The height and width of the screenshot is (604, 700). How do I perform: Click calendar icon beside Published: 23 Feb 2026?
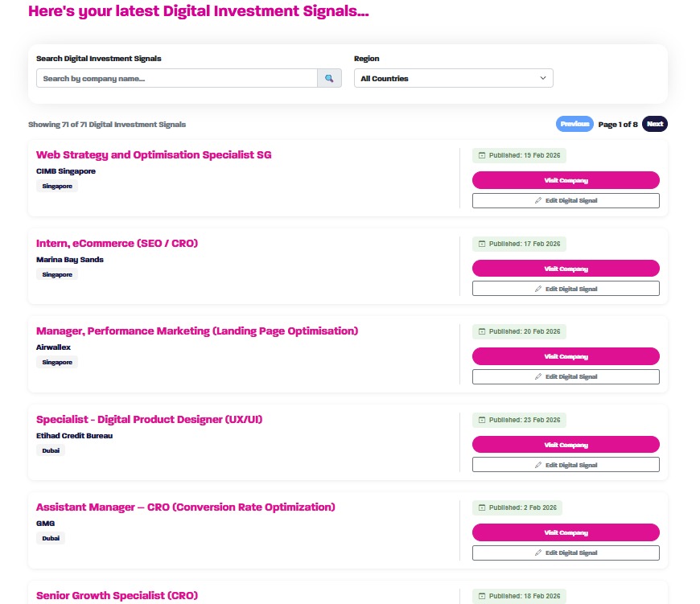[482, 420]
